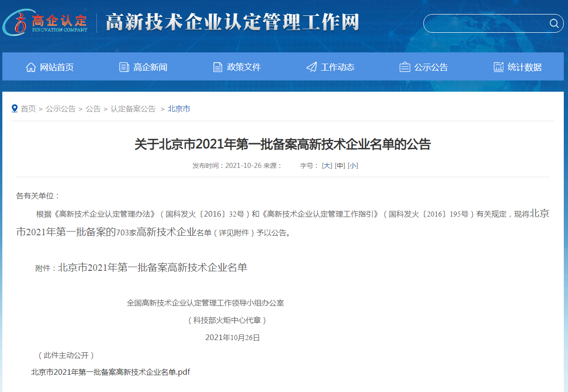Image resolution: width=568 pixels, height=392 pixels.
Task: Click the search magnifier icon
Action: click(x=553, y=23)
